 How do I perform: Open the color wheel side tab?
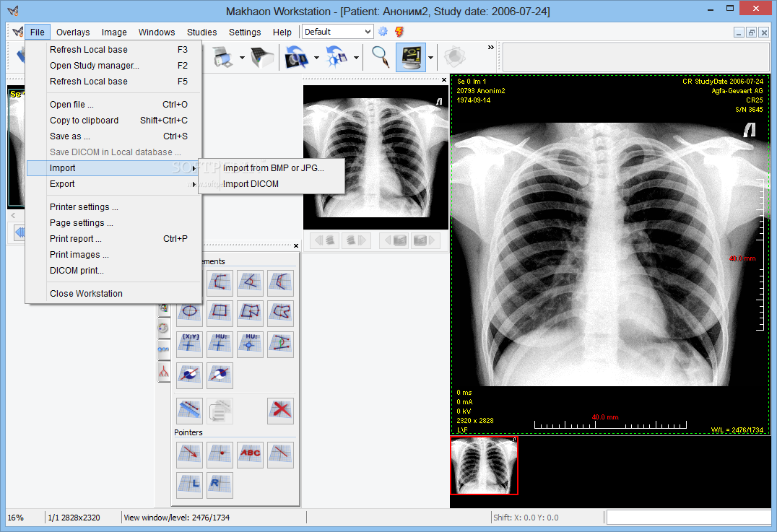pos(163,328)
